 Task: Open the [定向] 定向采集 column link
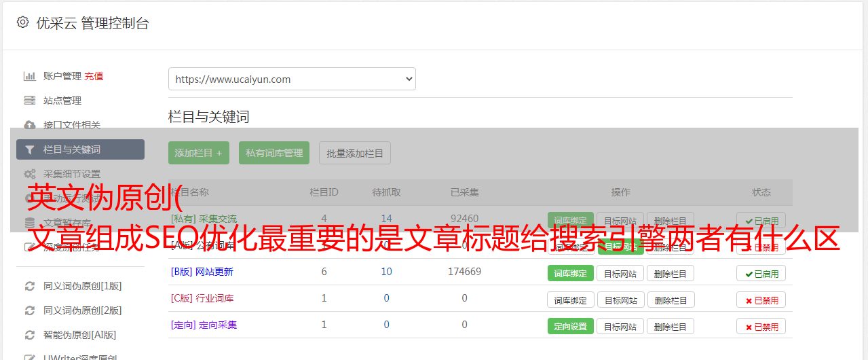click(x=204, y=325)
